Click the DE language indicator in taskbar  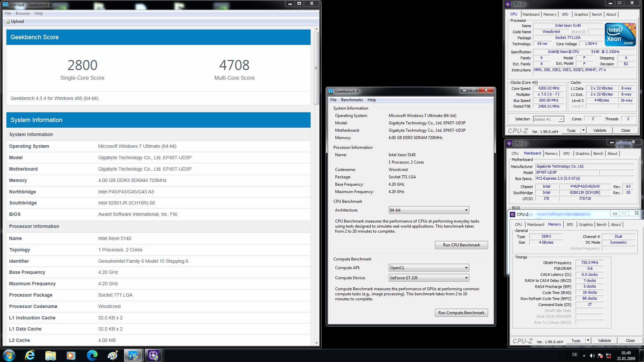coord(575,355)
